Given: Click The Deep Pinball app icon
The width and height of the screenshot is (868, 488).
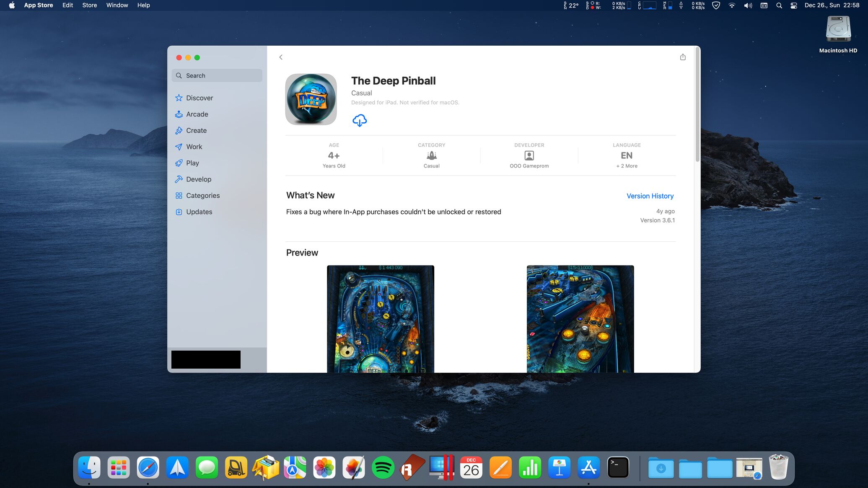Looking at the screenshot, I should [311, 99].
